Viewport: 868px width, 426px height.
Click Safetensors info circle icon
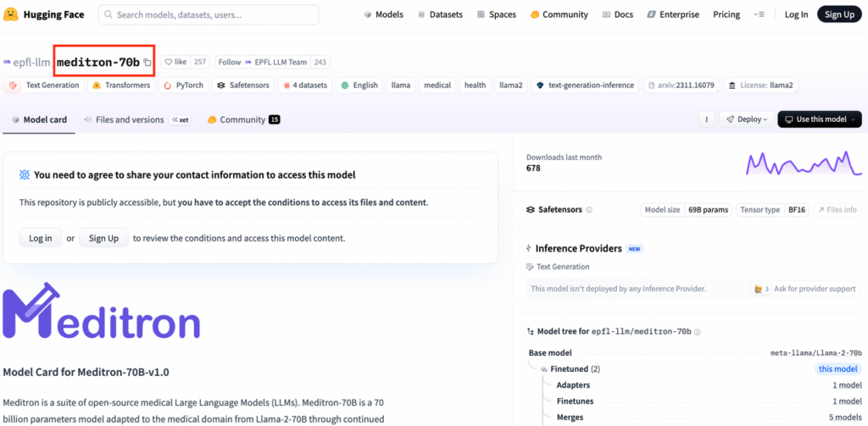tap(589, 210)
